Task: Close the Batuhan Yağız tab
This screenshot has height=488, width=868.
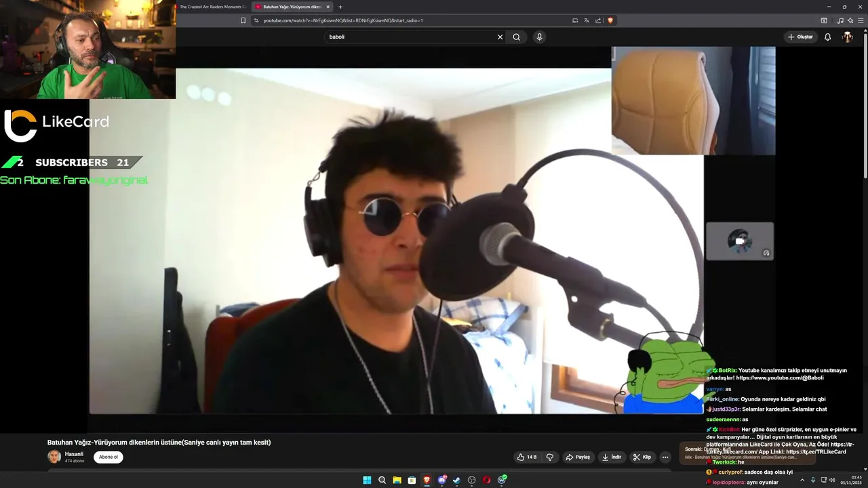Action: pyautogui.click(x=328, y=7)
